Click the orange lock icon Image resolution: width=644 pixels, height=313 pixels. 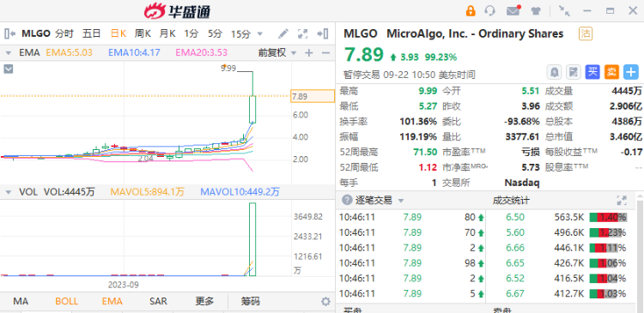(471, 10)
